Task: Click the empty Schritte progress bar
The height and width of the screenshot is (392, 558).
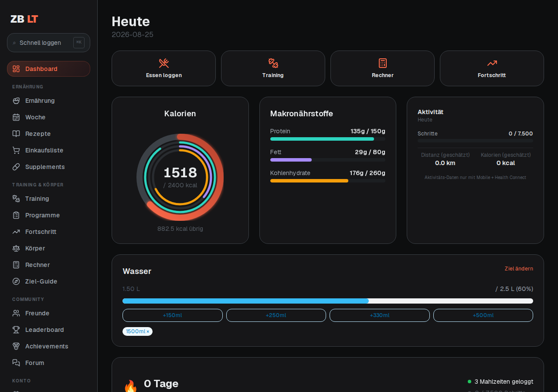Action: (475, 141)
